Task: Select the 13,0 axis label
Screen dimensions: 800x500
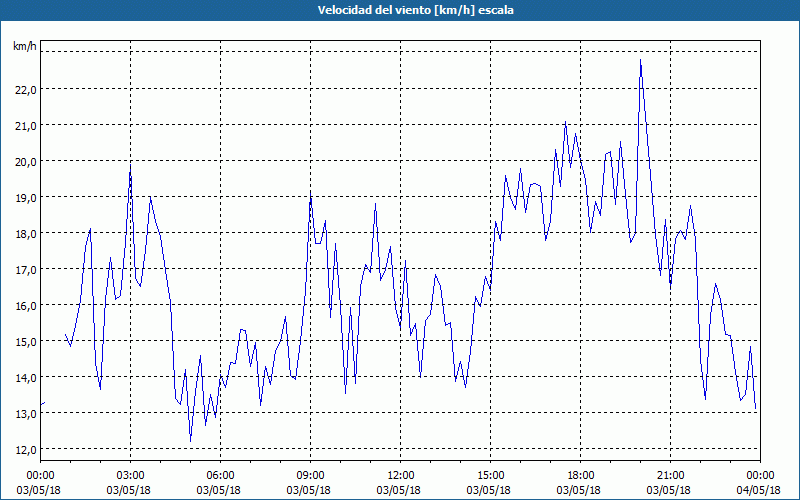Action: 26,414
